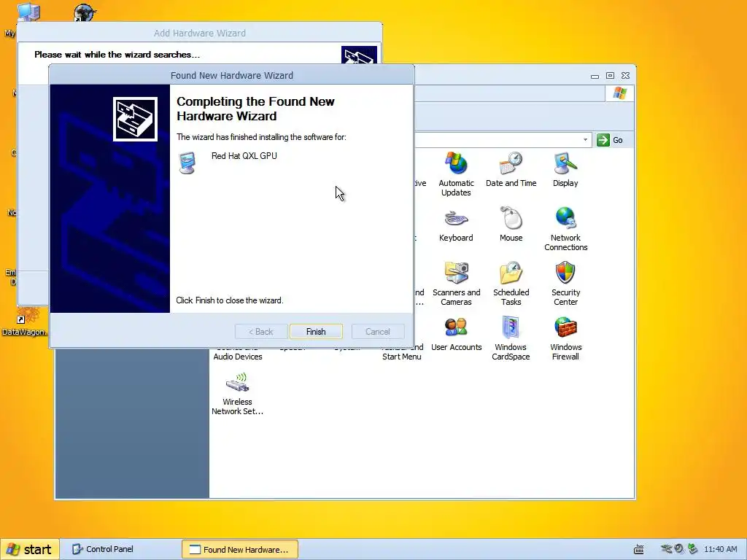Open Windows Firewall icon
747x560 pixels.
click(x=565, y=338)
